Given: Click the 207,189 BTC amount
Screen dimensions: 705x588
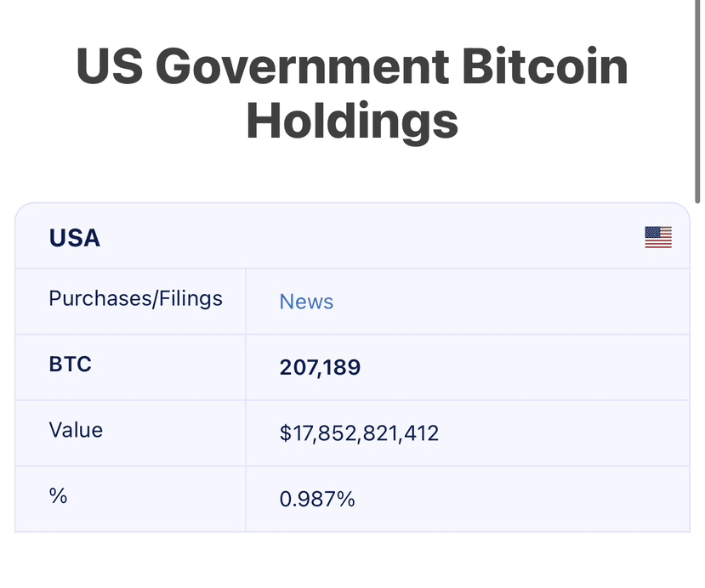Looking at the screenshot, I should click(x=320, y=367).
